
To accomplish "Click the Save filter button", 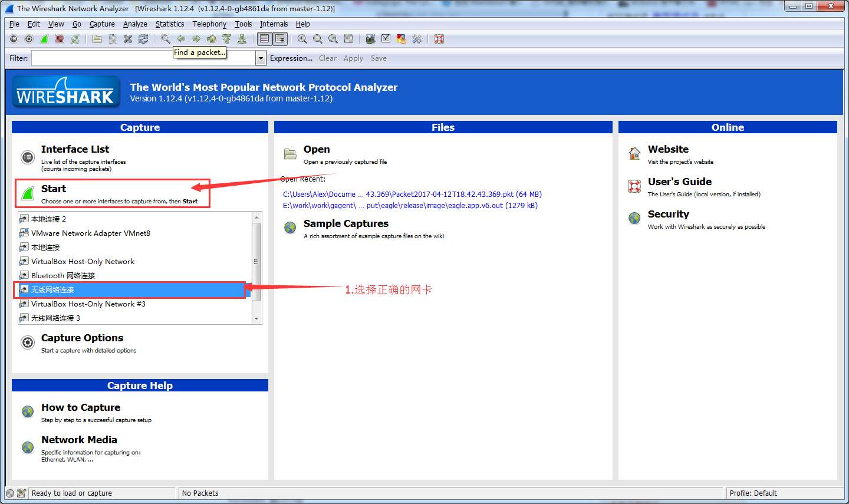I will point(379,58).
